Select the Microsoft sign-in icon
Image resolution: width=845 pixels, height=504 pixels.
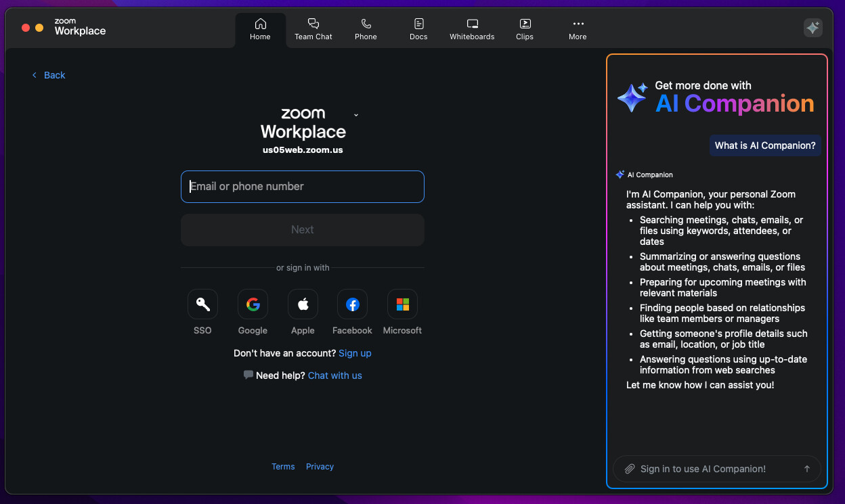[402, 304]
